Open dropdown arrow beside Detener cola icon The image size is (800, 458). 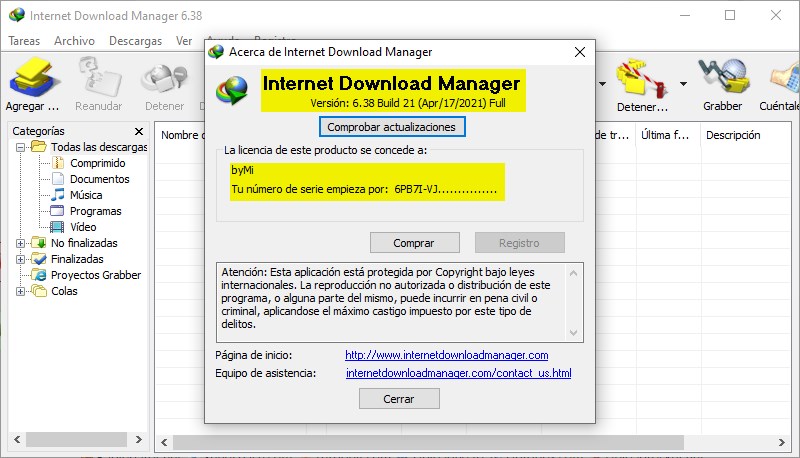pyautogui.click(x=683, y=84)
